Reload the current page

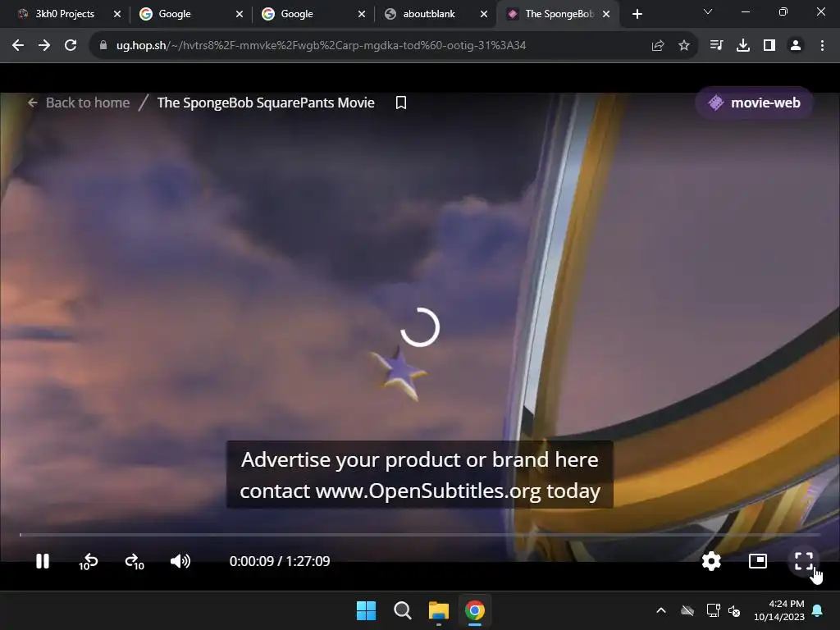pos(71,45)
